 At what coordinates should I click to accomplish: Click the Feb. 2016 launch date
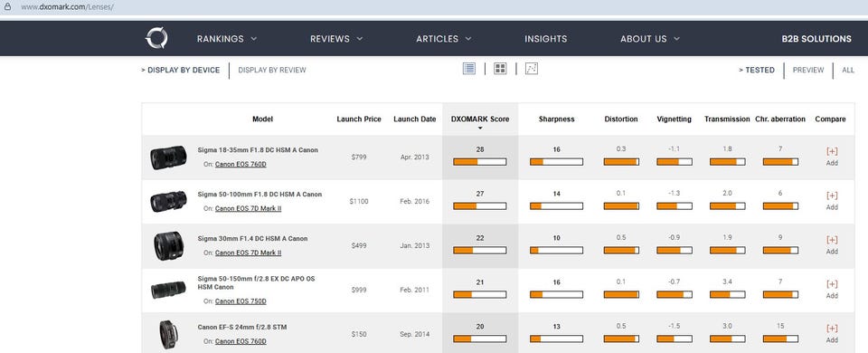415,201
